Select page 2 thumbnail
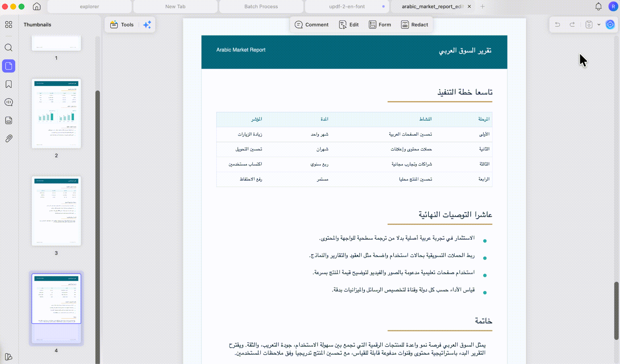Image resolution: width=620 pixels, height=364 pixels. tap(56, 113)
